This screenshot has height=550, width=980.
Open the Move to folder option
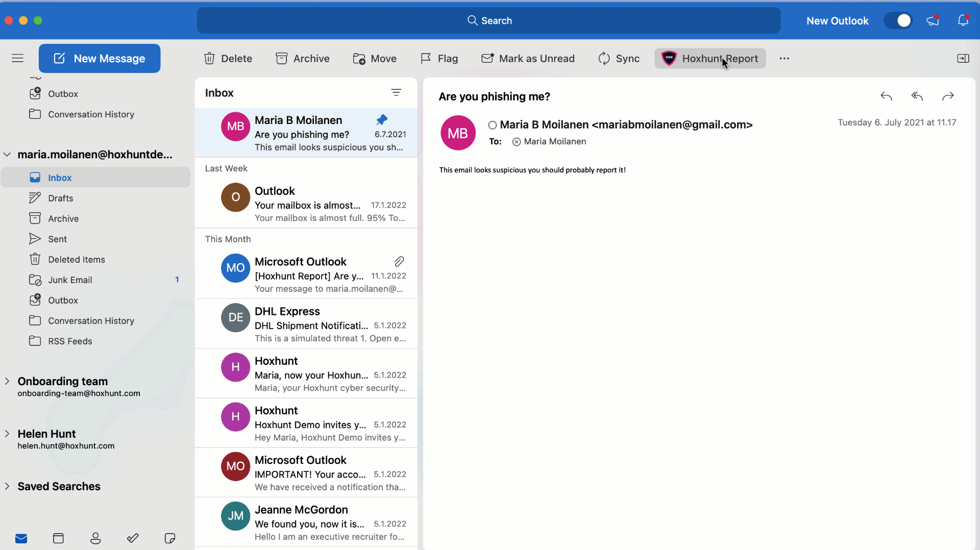375,58
